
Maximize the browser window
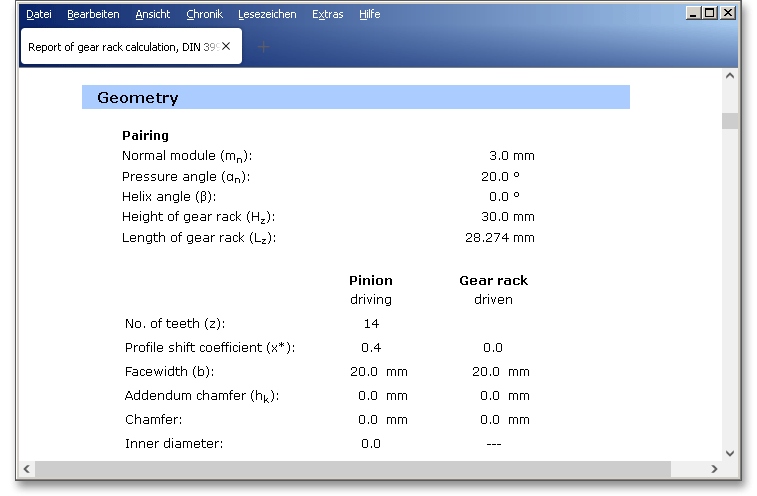(710, 13)
